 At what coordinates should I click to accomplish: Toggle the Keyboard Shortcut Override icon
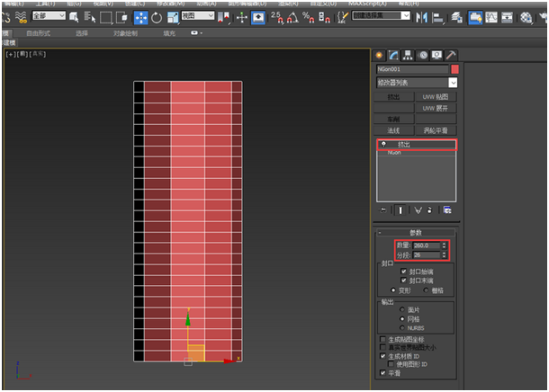(x=258, y=17)
